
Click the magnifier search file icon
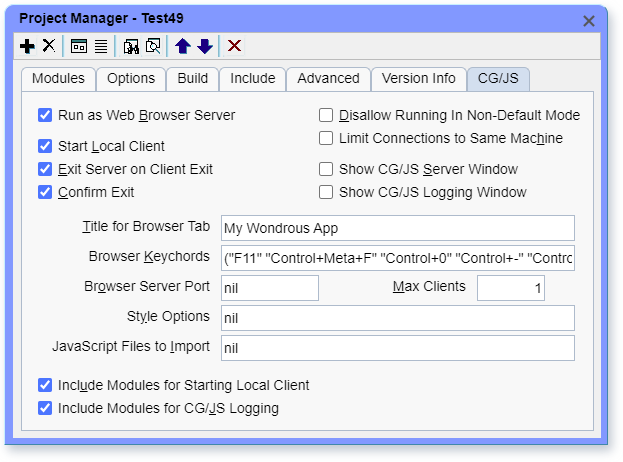click(153, 46)
